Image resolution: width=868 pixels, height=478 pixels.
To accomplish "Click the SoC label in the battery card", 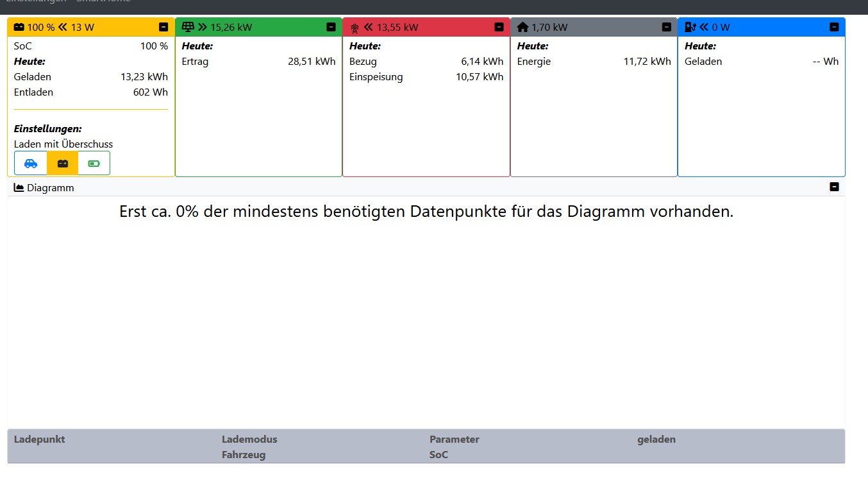I will [x=23, y=46].
